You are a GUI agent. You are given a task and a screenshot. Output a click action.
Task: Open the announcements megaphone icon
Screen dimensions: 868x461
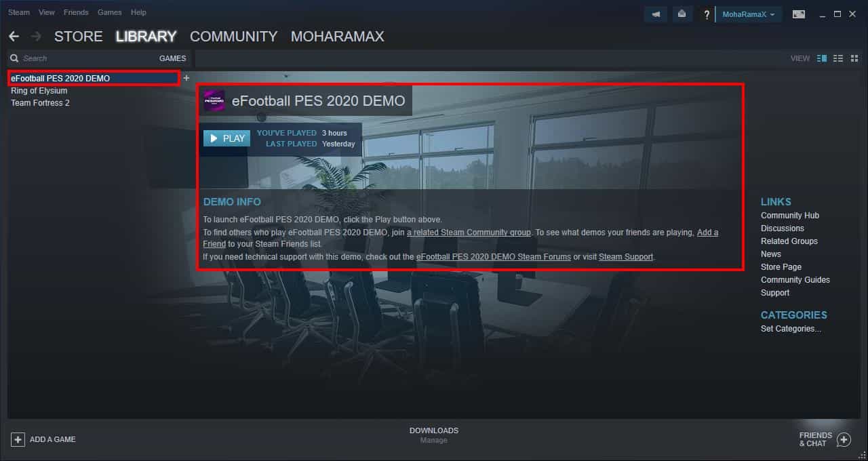click(x=656, y=14)
